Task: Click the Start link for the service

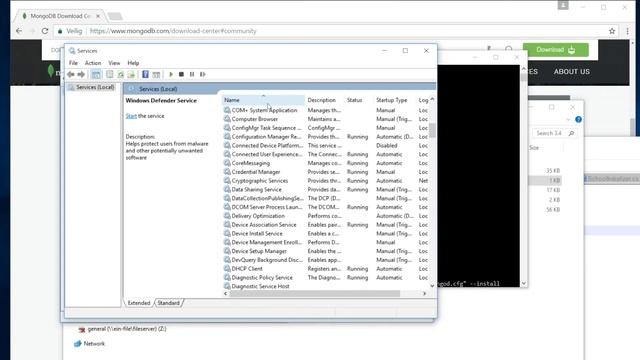Action: (x=131, y=116)
